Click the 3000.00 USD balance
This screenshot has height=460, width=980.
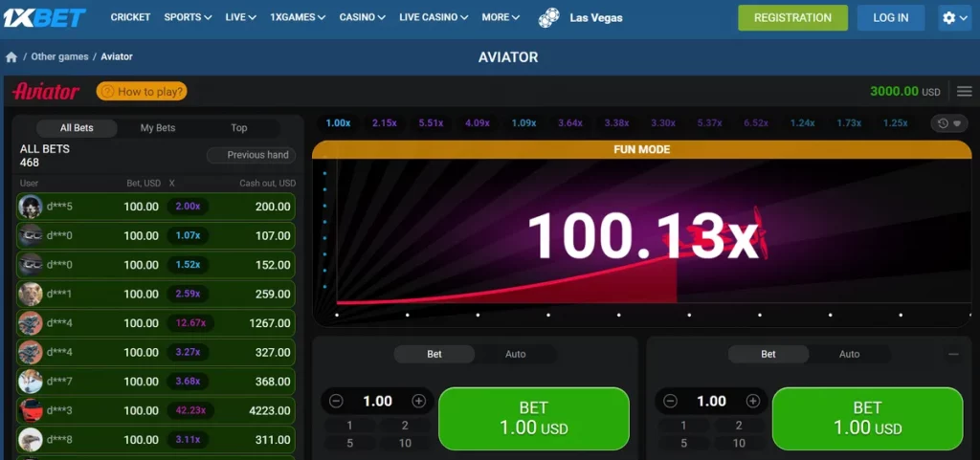tap(904, 92)
